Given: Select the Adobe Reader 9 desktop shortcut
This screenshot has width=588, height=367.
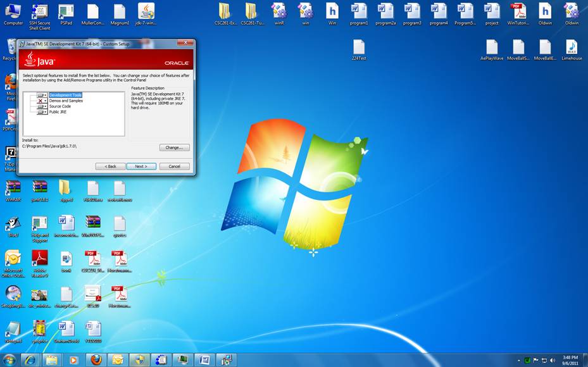Looking at the screenshot, I should (x=40, y=264).
